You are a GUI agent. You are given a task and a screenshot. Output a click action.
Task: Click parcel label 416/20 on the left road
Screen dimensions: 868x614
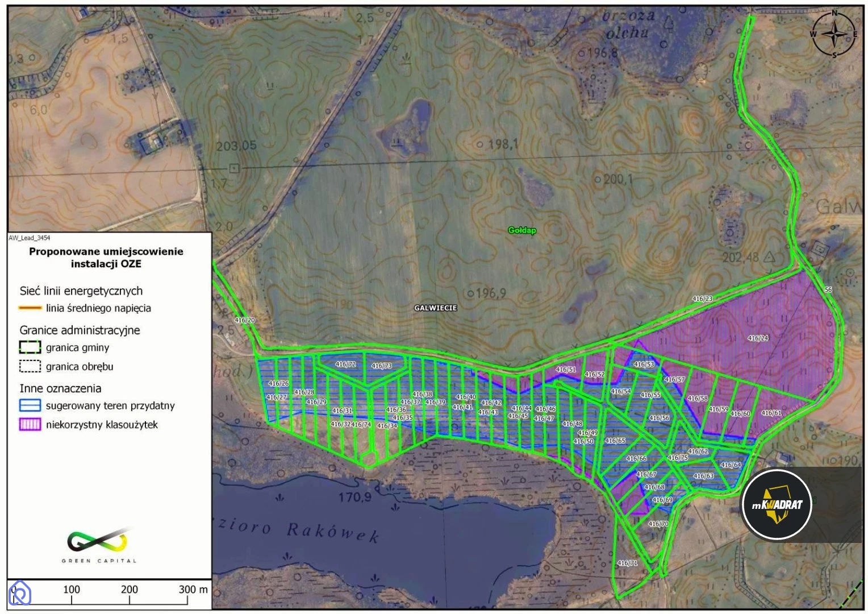point(245,320)
